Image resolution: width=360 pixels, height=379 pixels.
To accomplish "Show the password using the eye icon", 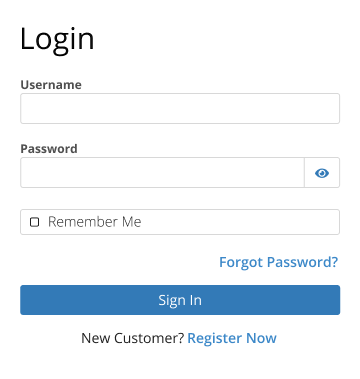I will (x=322, y=173).
